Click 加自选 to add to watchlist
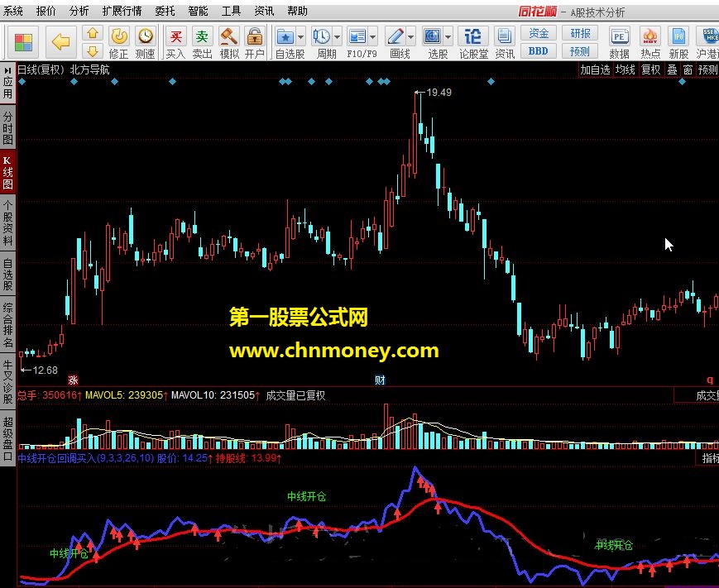The height and width of the screenshot is (588, 719). 595,70
